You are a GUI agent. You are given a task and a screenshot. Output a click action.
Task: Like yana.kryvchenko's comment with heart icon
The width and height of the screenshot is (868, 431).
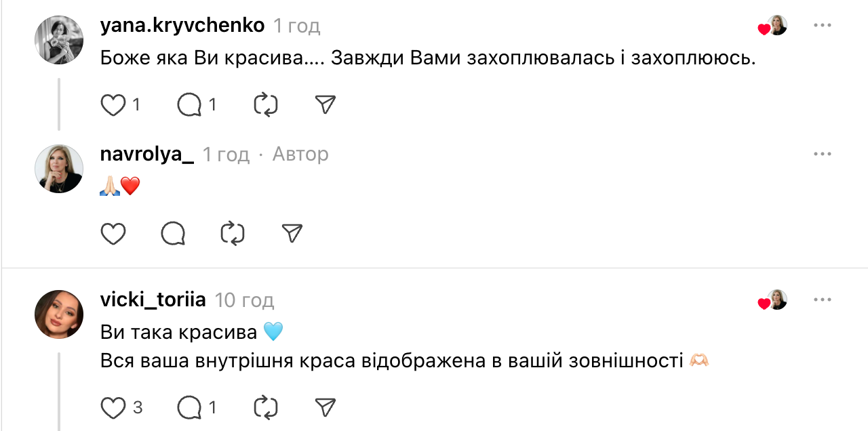113,105
